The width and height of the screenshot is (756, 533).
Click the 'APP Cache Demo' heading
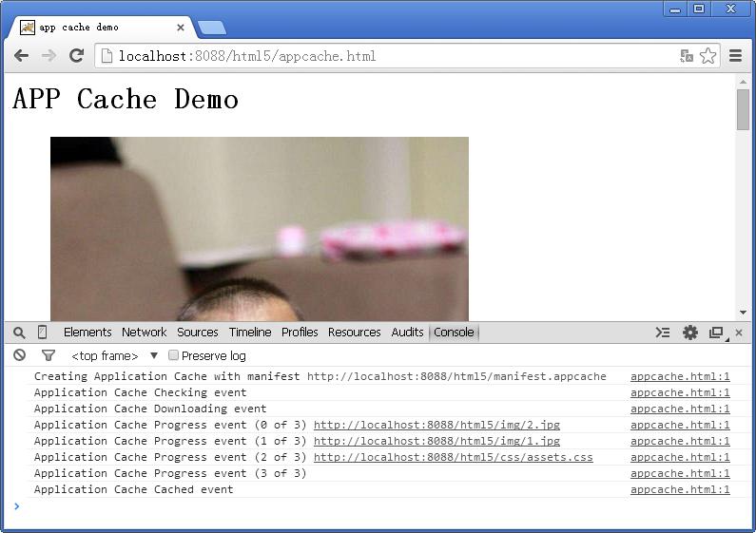click(x=126, y=99)
